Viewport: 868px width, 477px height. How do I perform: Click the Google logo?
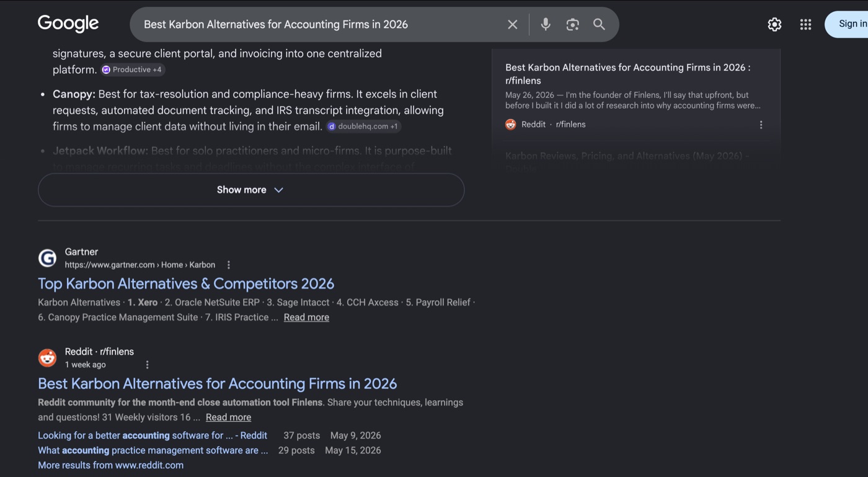68,24
